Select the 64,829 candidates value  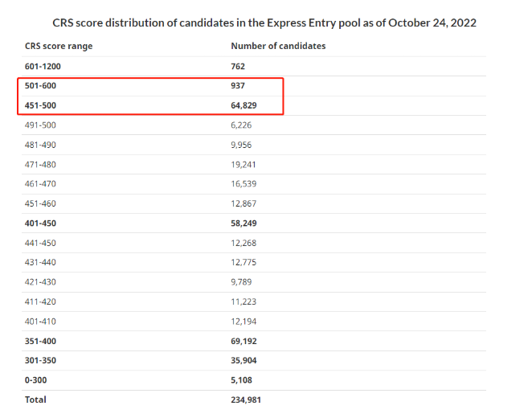pyautogui.click(x=243, y=105)
